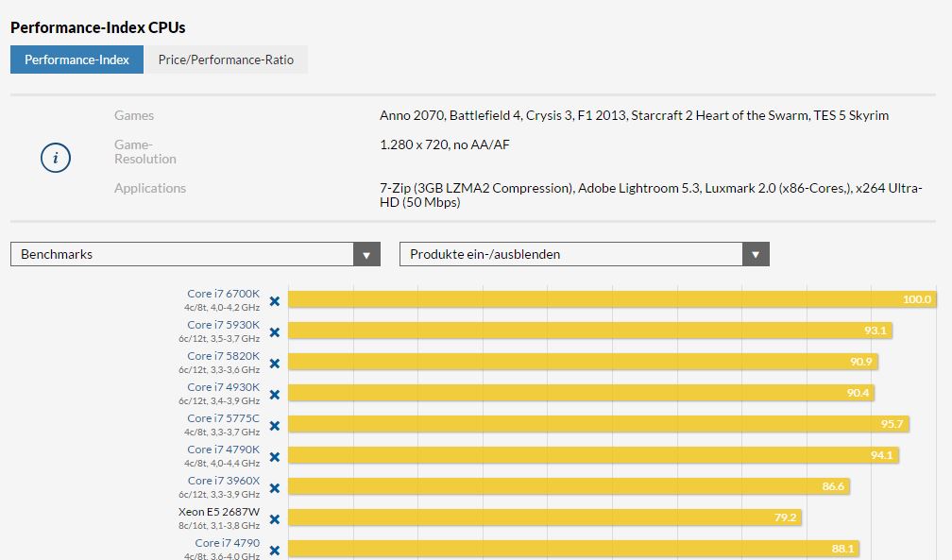Viewport: 952px width, 560px height.
Task: Click the circled info icon
Action: tap(55, 158)
